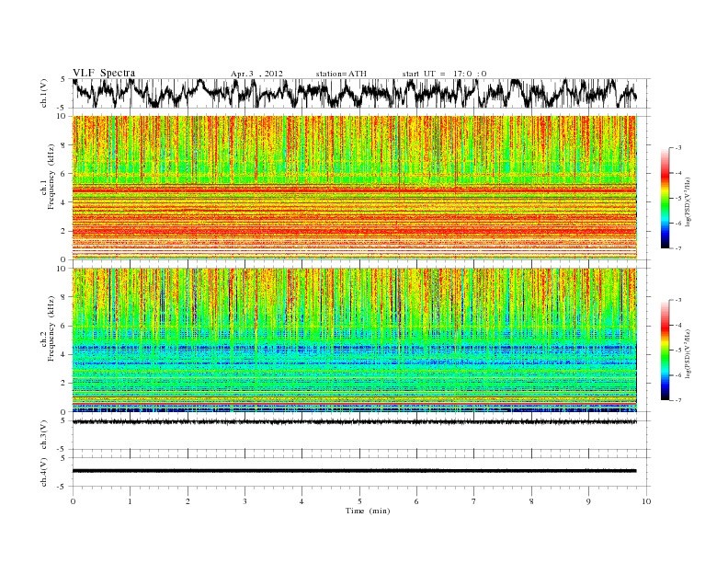The height and width of the screenshot is (563, 728).
Task: Click the upper ch.1 PSD color bar
Action: [x=665, y=198]
